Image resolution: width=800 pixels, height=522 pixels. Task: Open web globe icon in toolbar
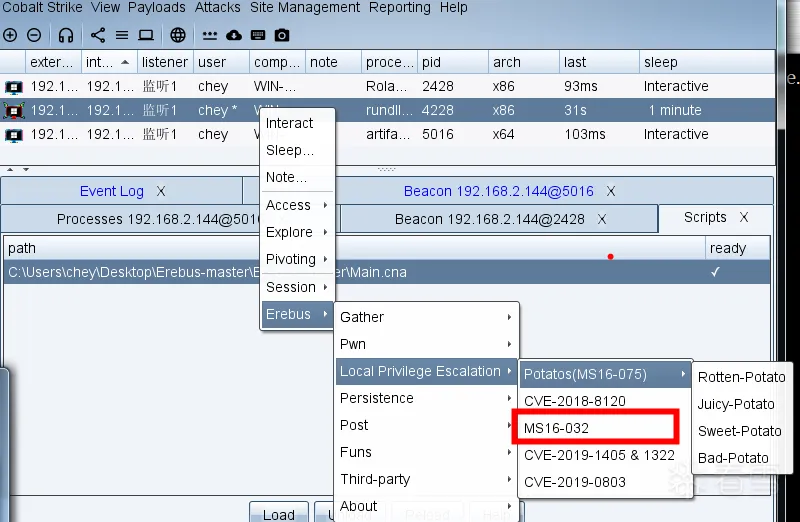[178, 35]
